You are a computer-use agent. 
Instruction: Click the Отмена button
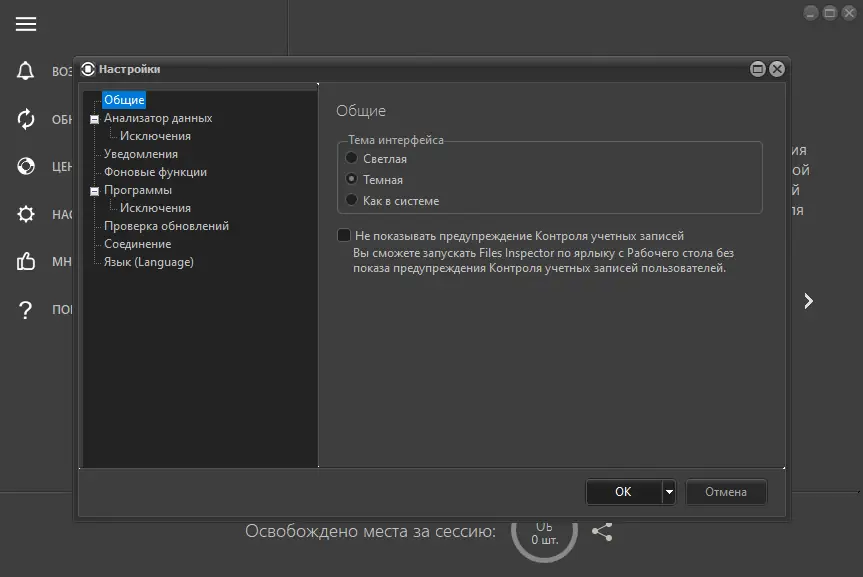coord(726,492)
